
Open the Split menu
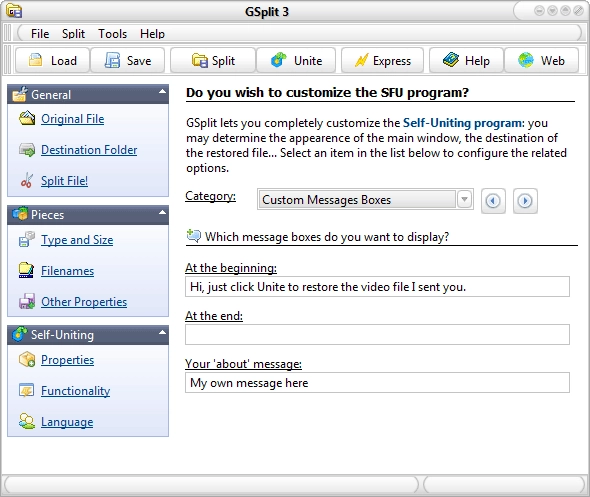(73, 34)
